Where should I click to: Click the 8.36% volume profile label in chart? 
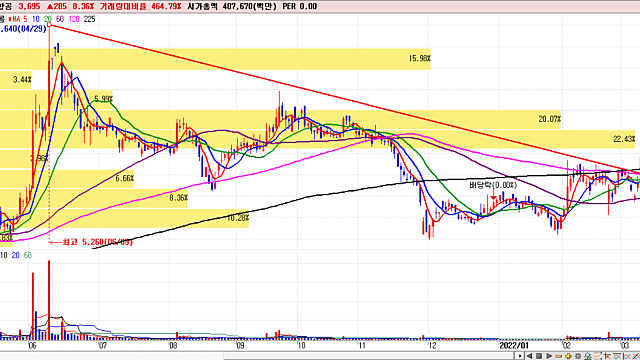click(178, 198)
